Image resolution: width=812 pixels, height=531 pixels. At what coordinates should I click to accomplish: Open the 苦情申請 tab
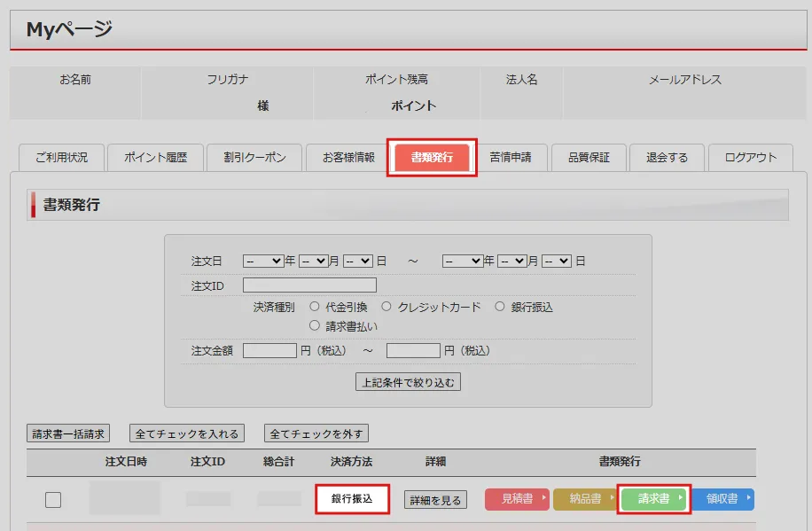click(x=511, y=158)
